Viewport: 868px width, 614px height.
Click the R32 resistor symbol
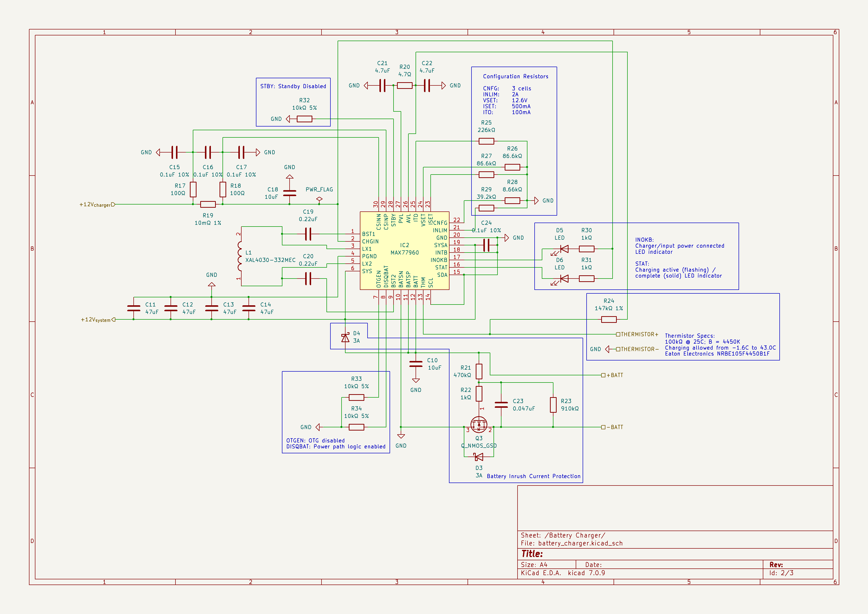304,119
